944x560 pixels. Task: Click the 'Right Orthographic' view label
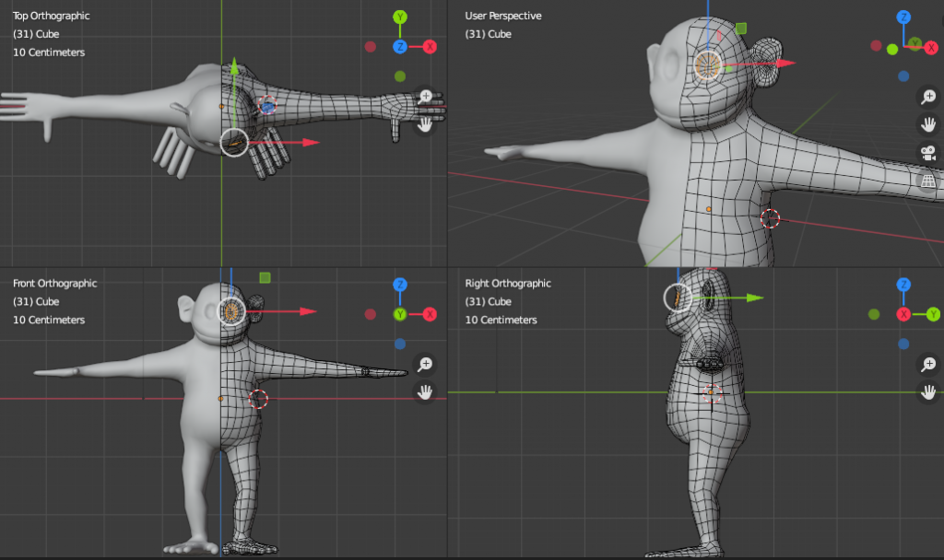click(x=508, y=284)
